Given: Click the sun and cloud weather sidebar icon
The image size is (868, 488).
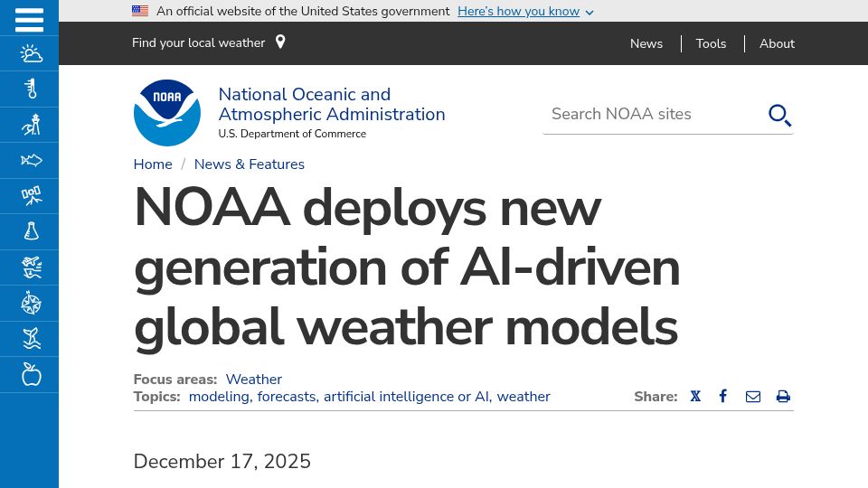Looking at the screenshot, I should 31,53.
